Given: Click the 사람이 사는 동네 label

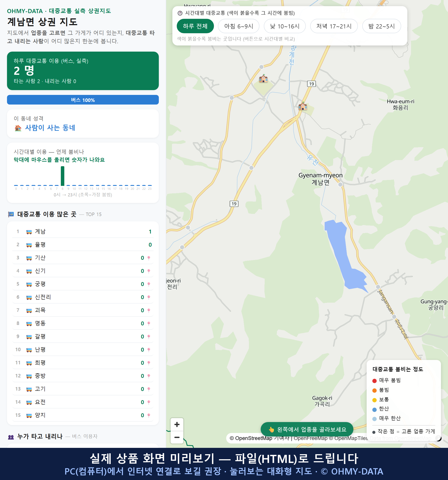Looking at the screenshot, I should [50, 128].
